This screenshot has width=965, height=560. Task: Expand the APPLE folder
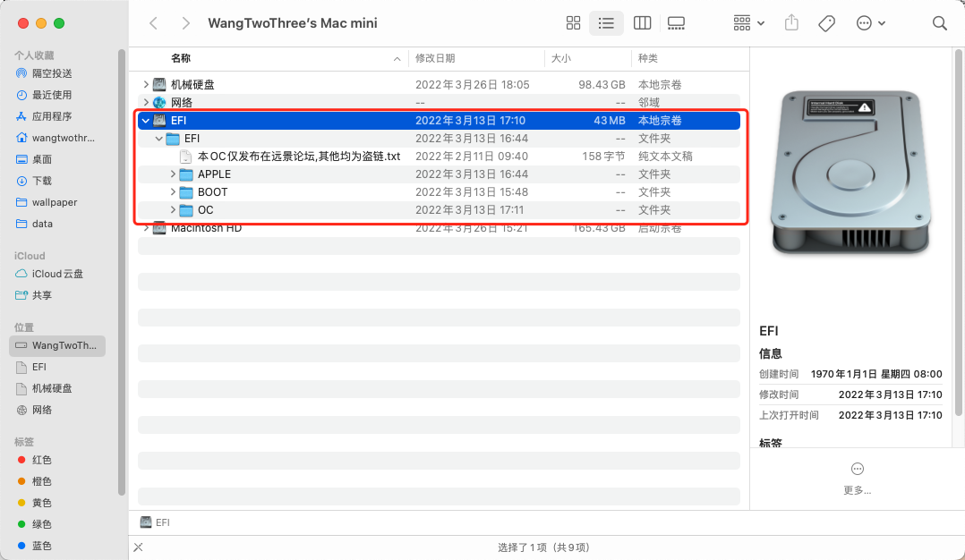coord(173,174)
